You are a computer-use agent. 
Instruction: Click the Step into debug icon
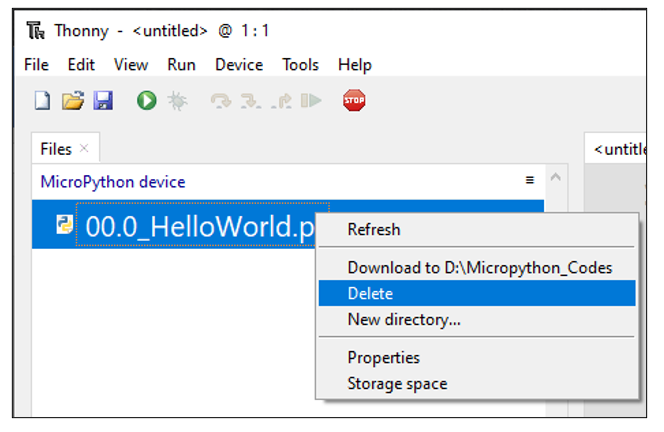click(x=251, y=101)
